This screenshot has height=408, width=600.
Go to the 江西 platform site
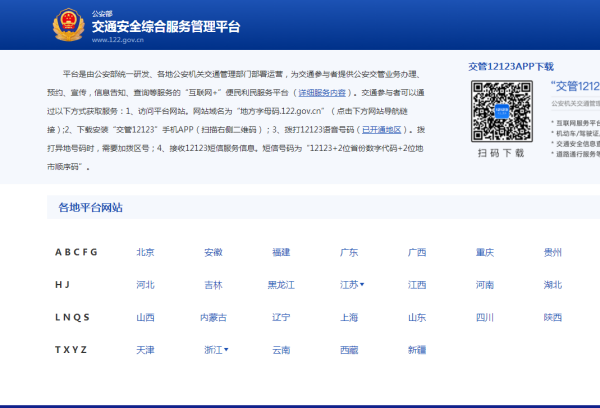417,285
